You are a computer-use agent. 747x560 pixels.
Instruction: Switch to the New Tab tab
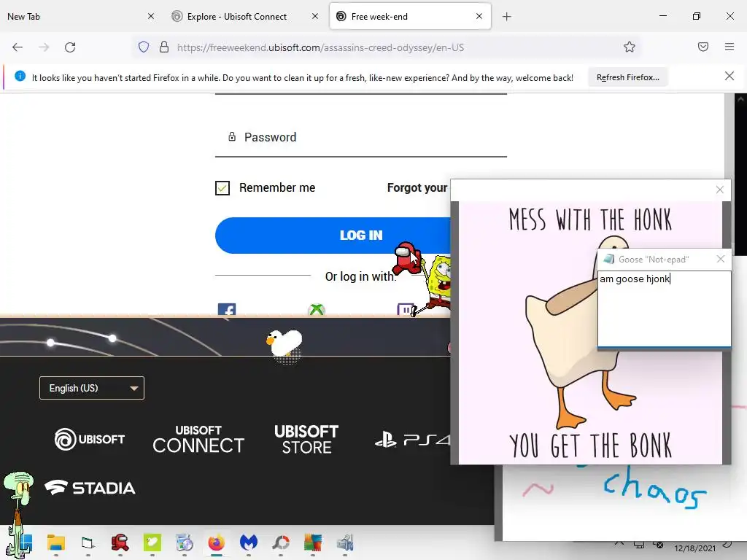click(x=80, y=16)
